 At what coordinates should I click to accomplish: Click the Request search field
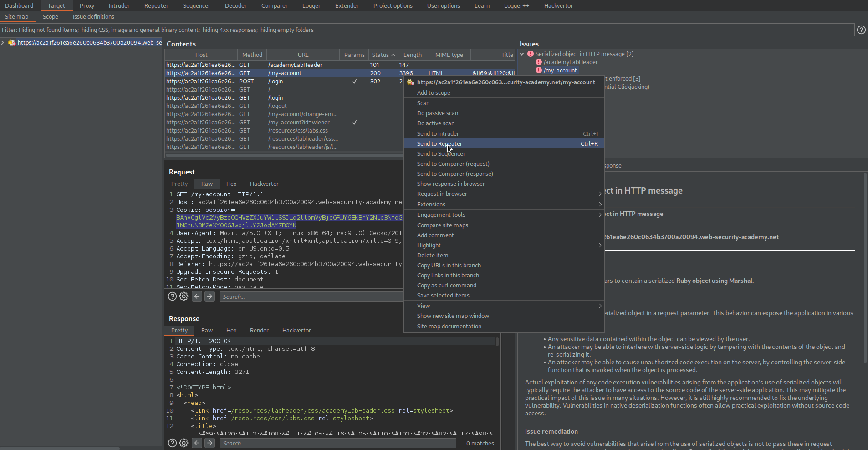[311, 297]
